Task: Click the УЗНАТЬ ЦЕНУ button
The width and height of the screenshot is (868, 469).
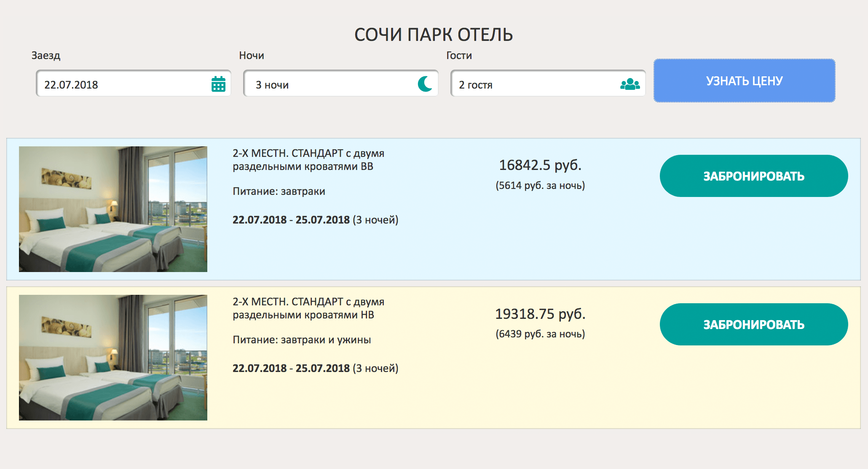Action: click(745, 81)
